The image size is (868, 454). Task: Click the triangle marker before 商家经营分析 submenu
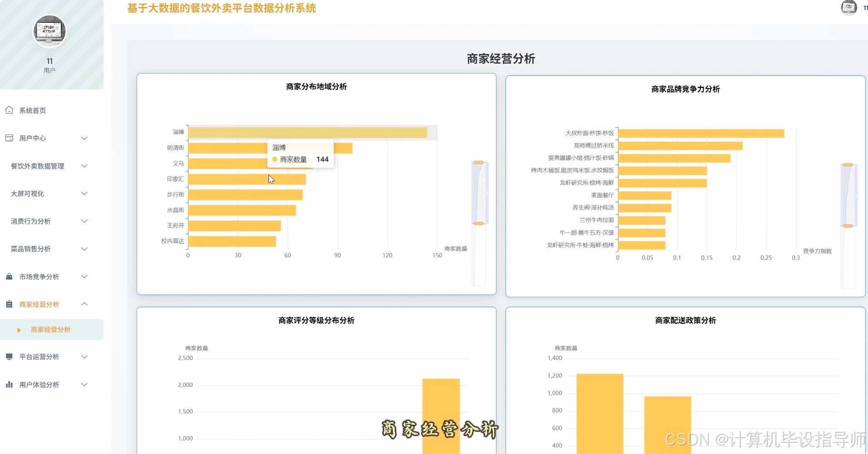pos(19,330)
